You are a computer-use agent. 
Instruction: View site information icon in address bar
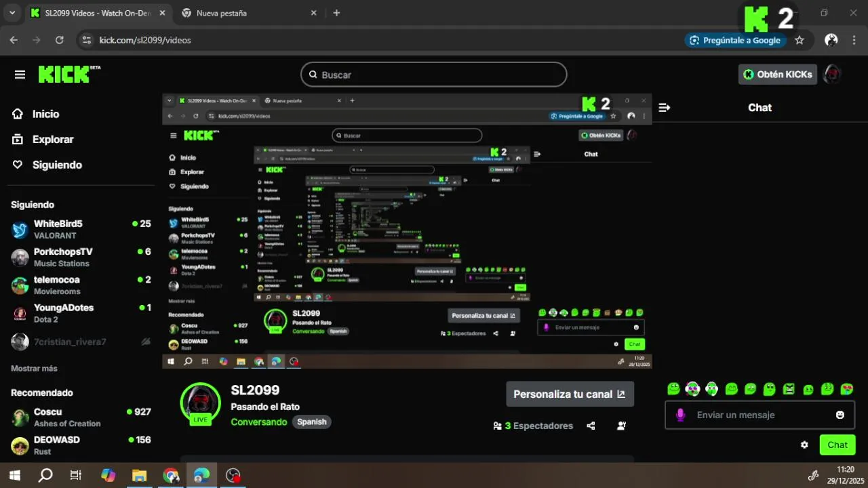point(86,40)
